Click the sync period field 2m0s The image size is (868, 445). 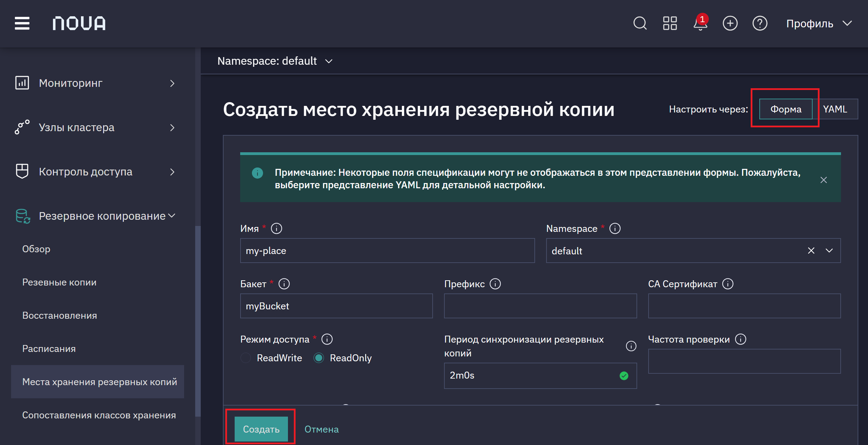point(540,376)
